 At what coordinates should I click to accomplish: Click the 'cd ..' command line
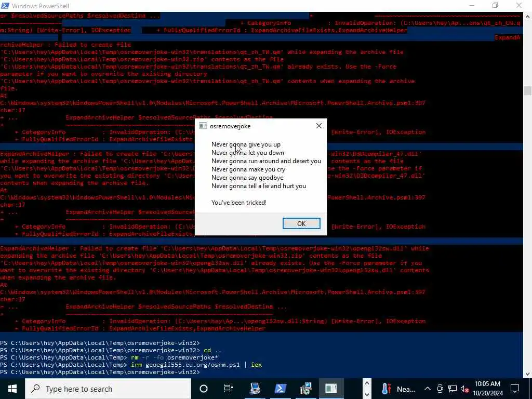coord(212,350)
